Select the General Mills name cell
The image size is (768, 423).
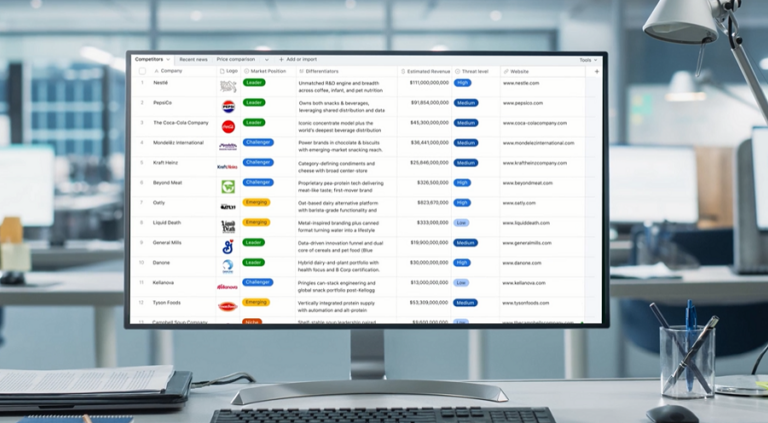click(167, 243)
